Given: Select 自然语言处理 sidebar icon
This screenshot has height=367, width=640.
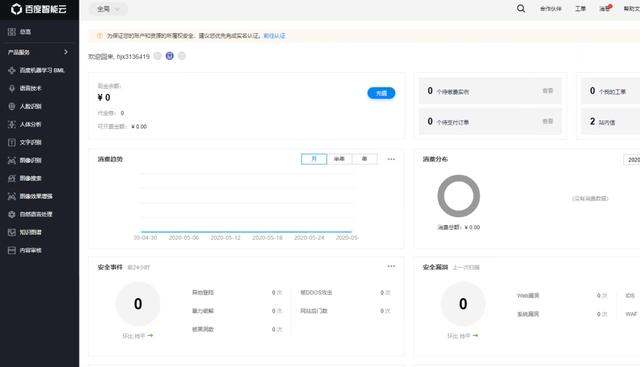Looking at the screenshot, I should click(12, 214).
